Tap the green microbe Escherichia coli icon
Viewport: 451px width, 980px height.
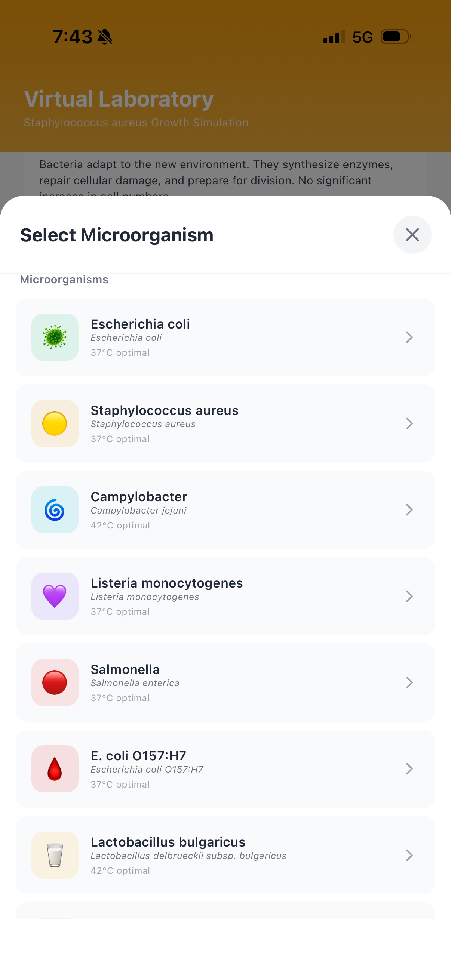55,337
